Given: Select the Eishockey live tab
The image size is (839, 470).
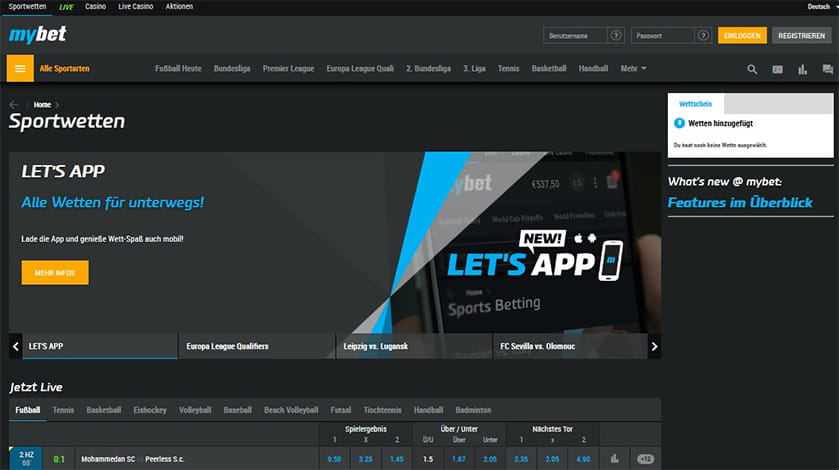Looking at the screenshot, I should coord(150,410).
